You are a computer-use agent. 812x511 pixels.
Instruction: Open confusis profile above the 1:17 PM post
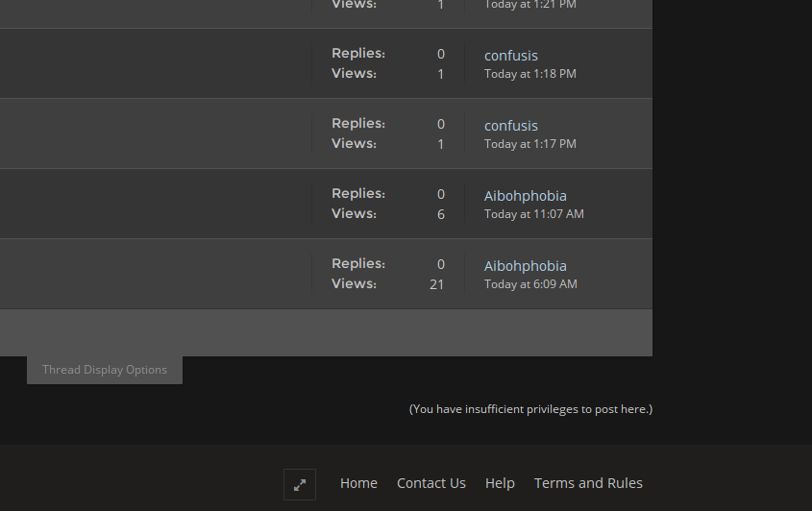[x=511, y=126]
